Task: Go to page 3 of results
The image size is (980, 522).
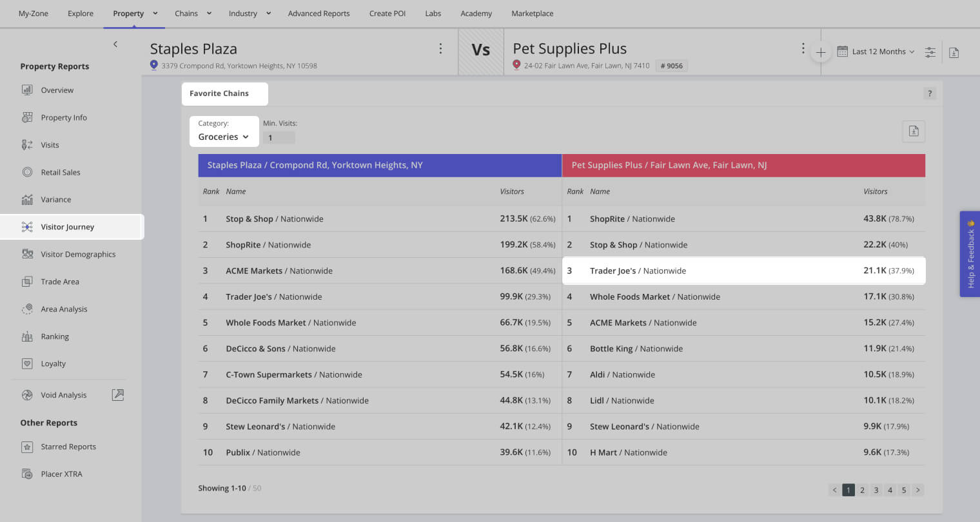Action: point(876,490)
